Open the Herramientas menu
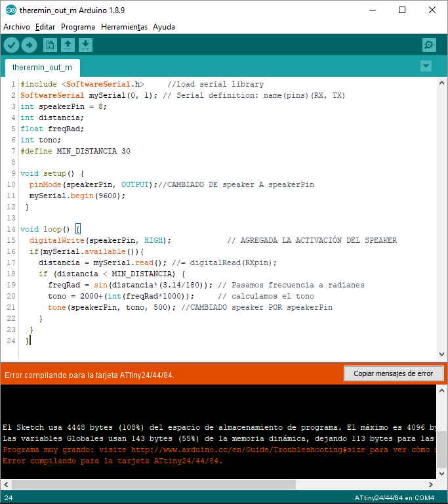448x504 pixels. [x=124, y=27]
